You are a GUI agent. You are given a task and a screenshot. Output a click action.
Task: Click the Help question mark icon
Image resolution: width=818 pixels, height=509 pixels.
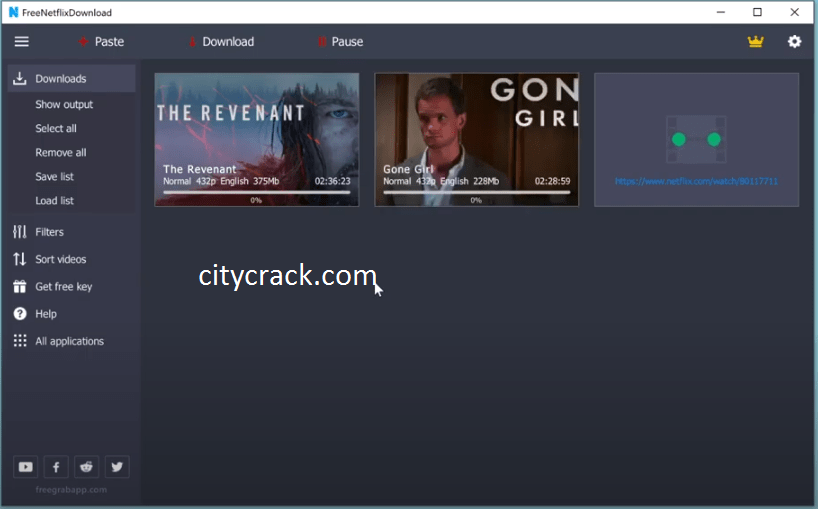click(x=20, y=313)
